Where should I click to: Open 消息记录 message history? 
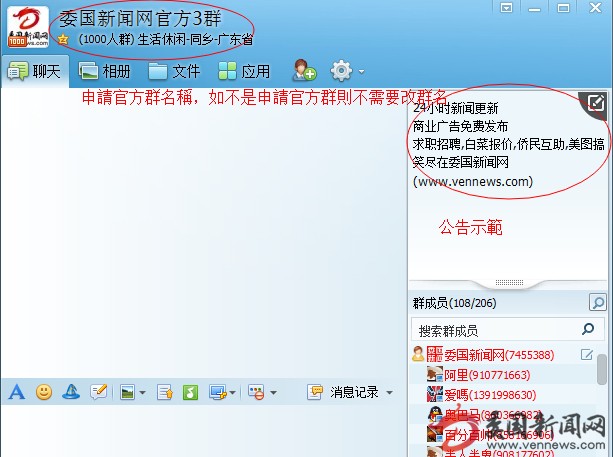point(343,392)
